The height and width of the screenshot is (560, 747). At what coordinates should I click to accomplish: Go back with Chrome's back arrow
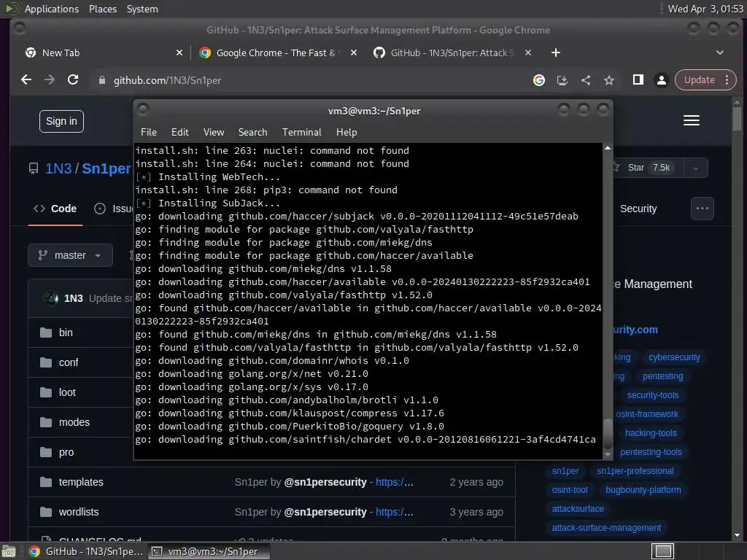pyautogui.click(x=26, y=80)
